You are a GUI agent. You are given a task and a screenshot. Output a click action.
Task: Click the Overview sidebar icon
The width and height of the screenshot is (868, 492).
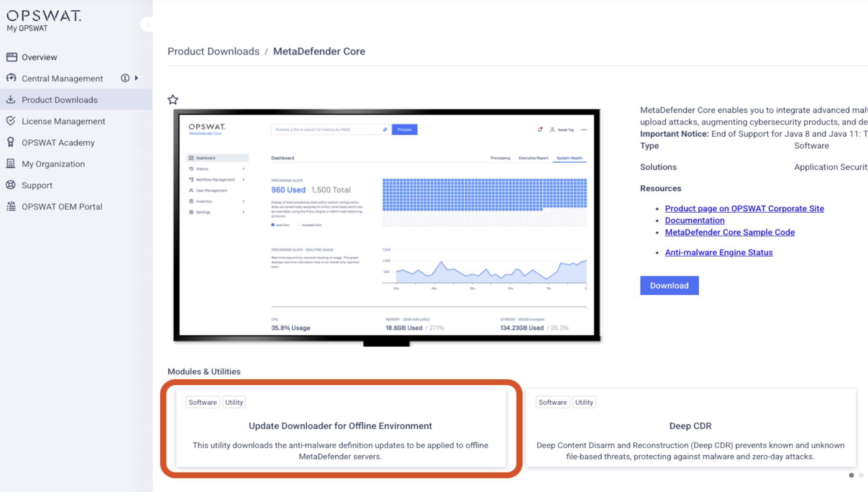click(12, 57)
